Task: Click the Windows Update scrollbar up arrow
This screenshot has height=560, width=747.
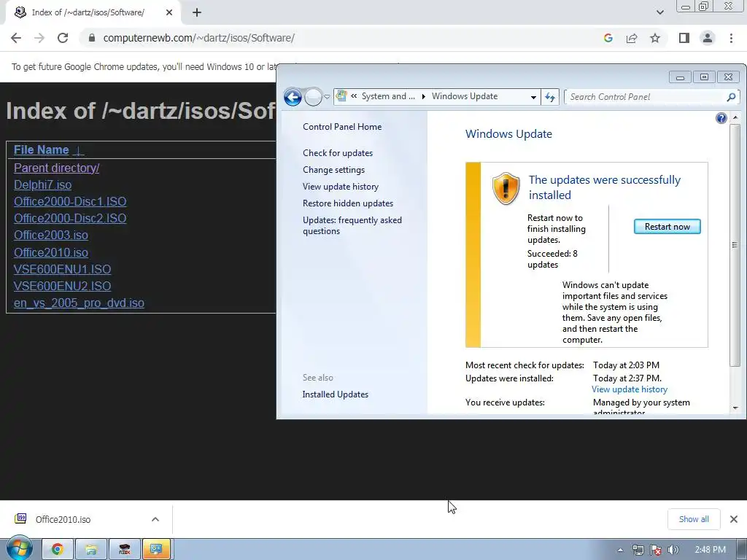Action: click(x=735, y=117)
